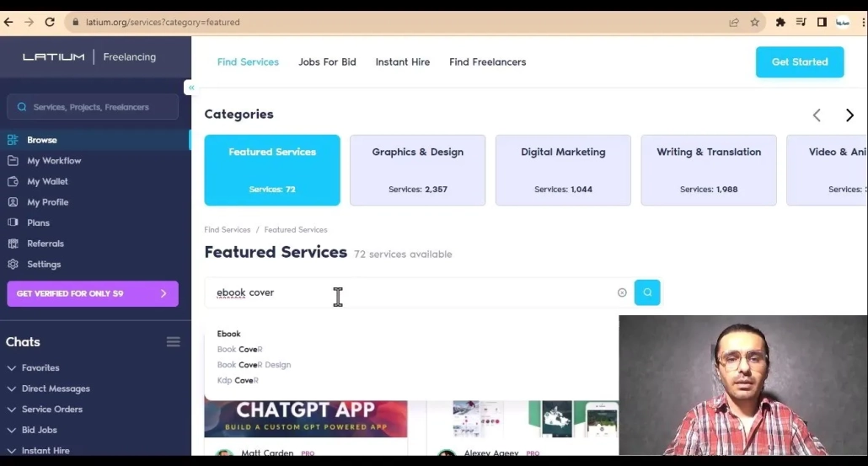Click the Get Started button
The width and height of the screenshot is (868, 466).
click(799, 62)
